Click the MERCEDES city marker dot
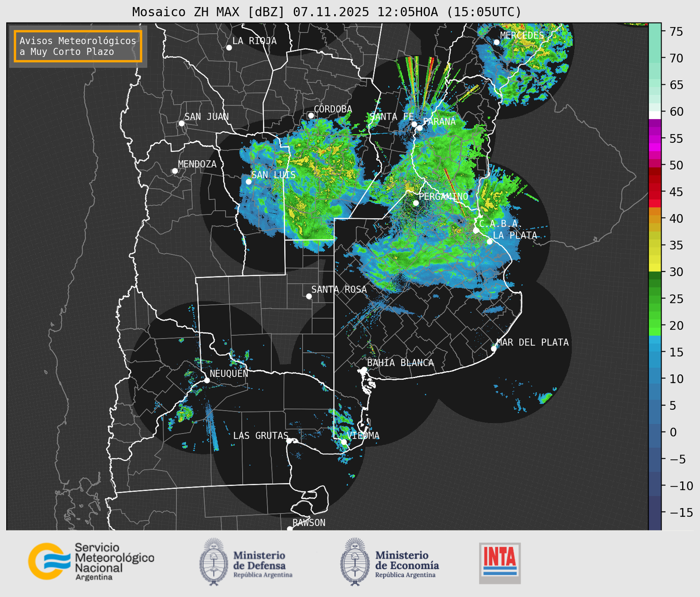The width and height of the screenshot is (700, 597). 497,42
